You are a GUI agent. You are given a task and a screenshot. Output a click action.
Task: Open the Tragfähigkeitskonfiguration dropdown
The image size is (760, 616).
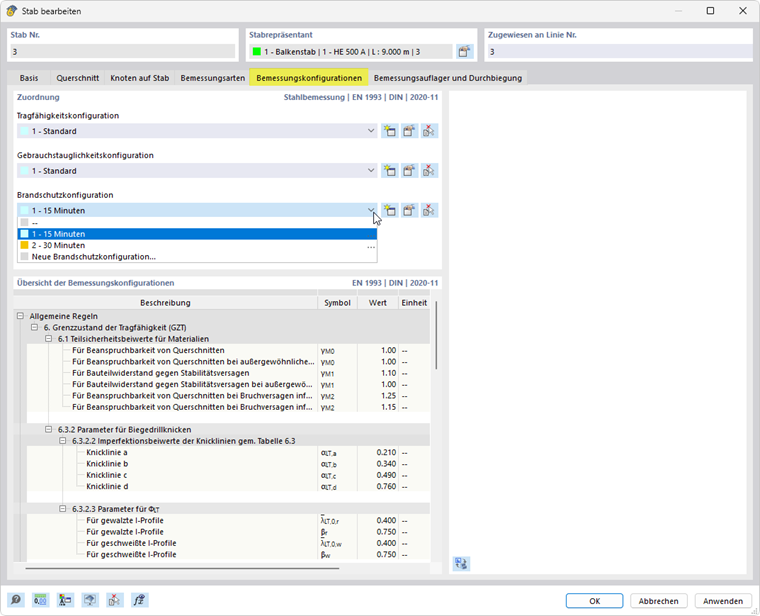(371, 131)
